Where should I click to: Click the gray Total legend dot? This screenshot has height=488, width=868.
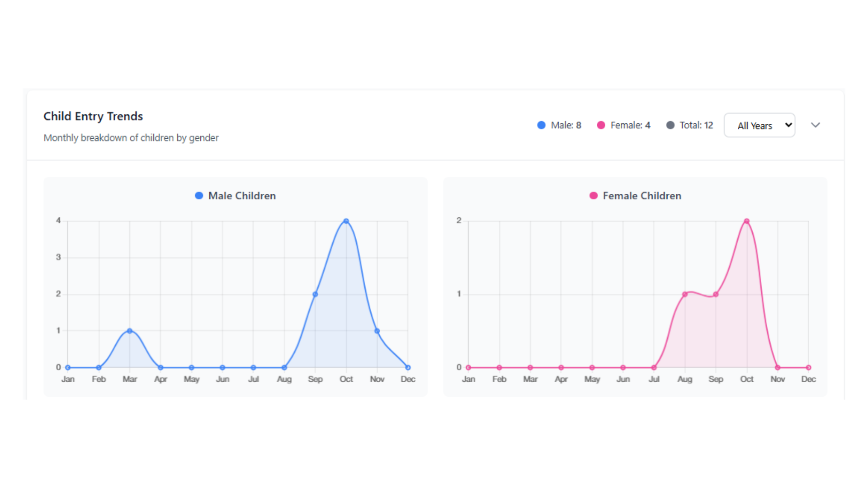(670, 125)
